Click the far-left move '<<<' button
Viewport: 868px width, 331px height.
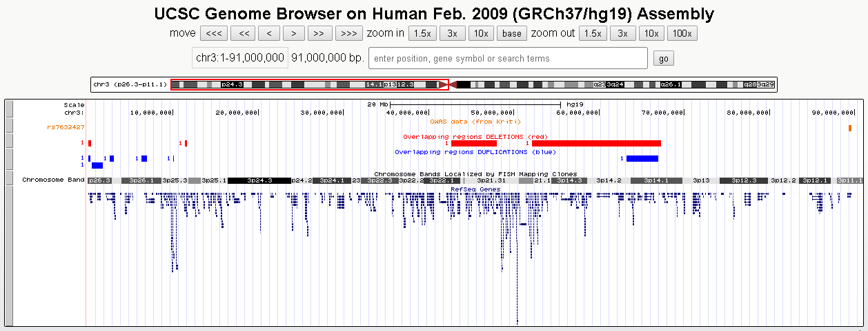214,34
